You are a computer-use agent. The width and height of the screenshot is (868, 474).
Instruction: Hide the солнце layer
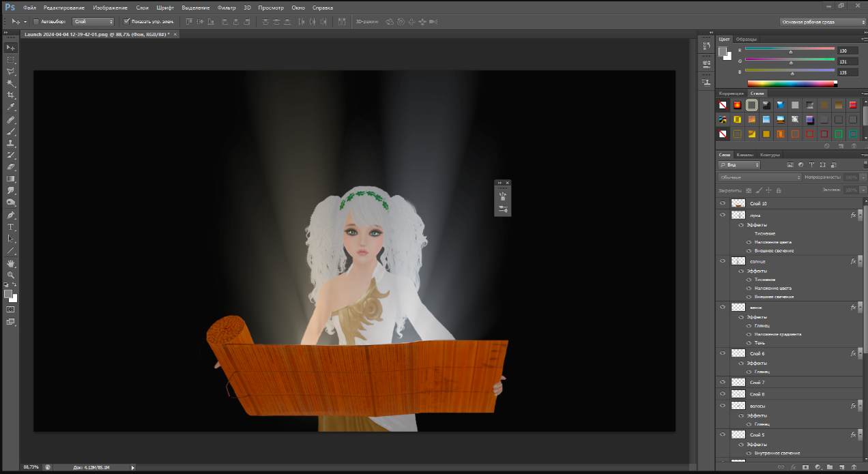(722, 261)
